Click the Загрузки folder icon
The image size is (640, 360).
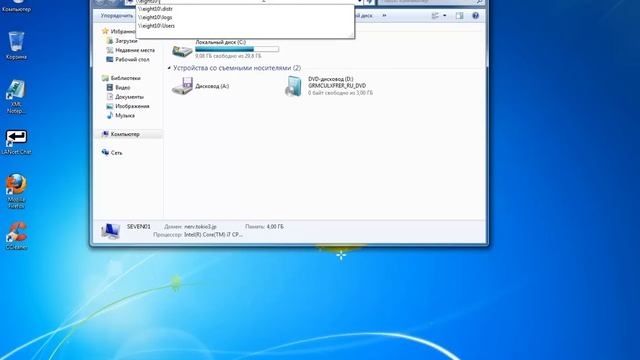[x=109, y=41]
